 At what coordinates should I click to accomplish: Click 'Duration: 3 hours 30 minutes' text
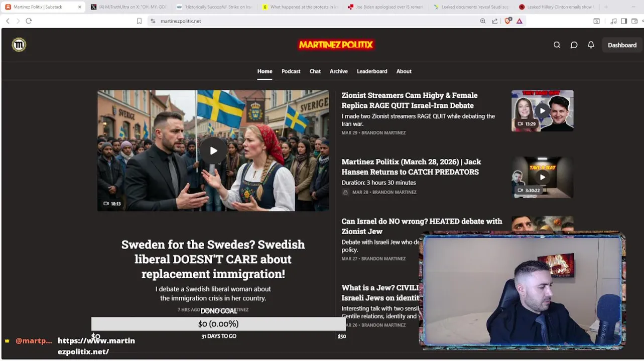(378, 183)
